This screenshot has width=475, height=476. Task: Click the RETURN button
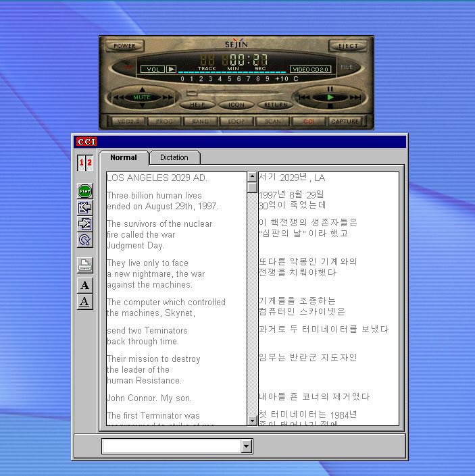[x=276, y=105]
